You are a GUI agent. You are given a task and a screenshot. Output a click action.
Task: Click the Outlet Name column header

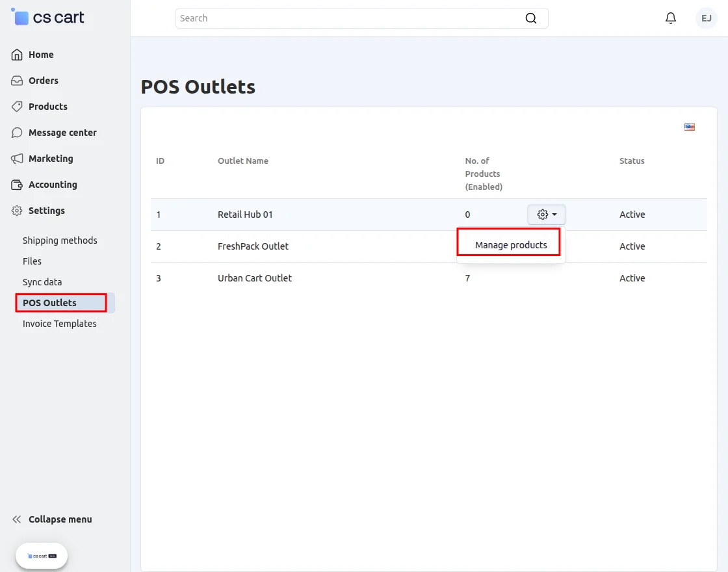tap(243, 161)
